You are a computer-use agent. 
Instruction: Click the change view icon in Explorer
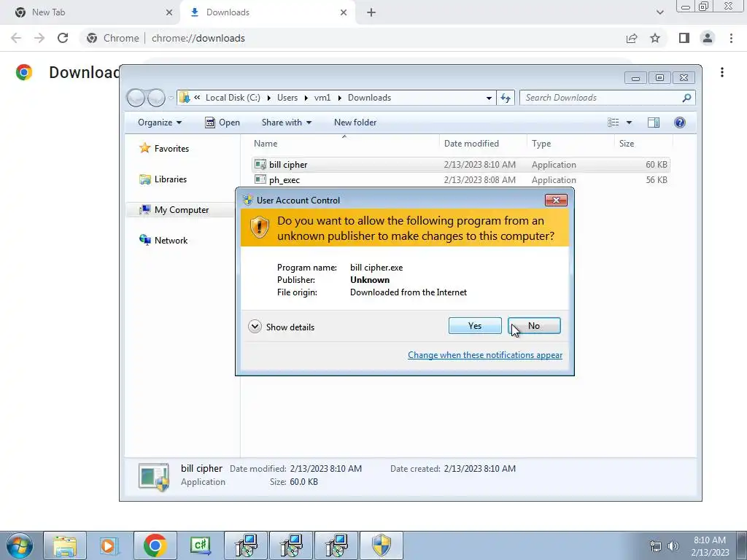[613, 122]
